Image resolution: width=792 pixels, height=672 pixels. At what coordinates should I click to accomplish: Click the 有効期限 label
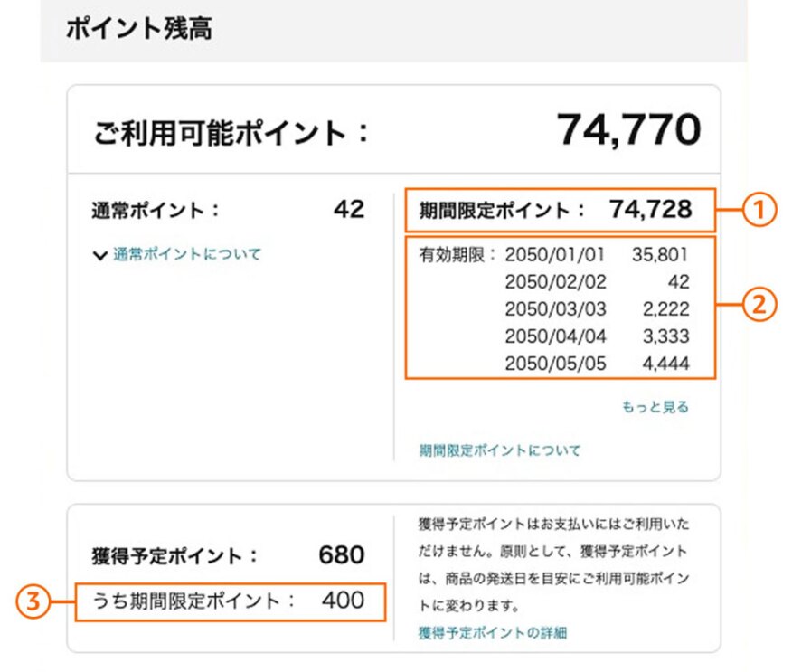450,255
